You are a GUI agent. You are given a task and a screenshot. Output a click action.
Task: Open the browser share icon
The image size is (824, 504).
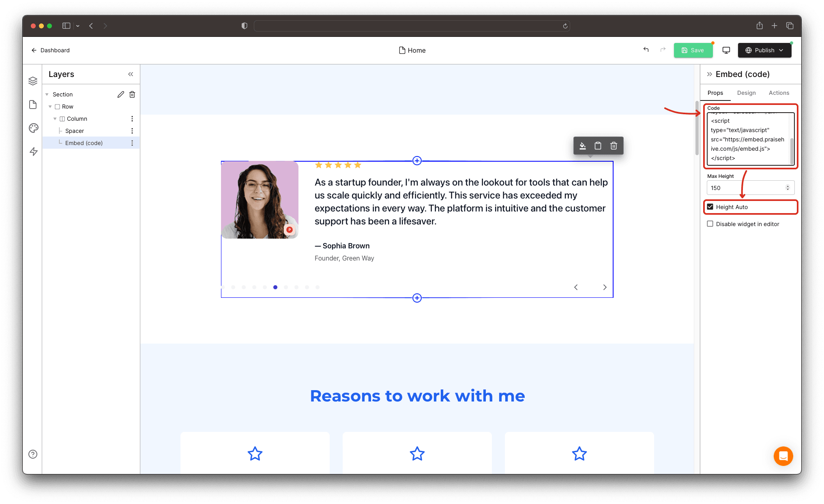click(x=760, y=26)
